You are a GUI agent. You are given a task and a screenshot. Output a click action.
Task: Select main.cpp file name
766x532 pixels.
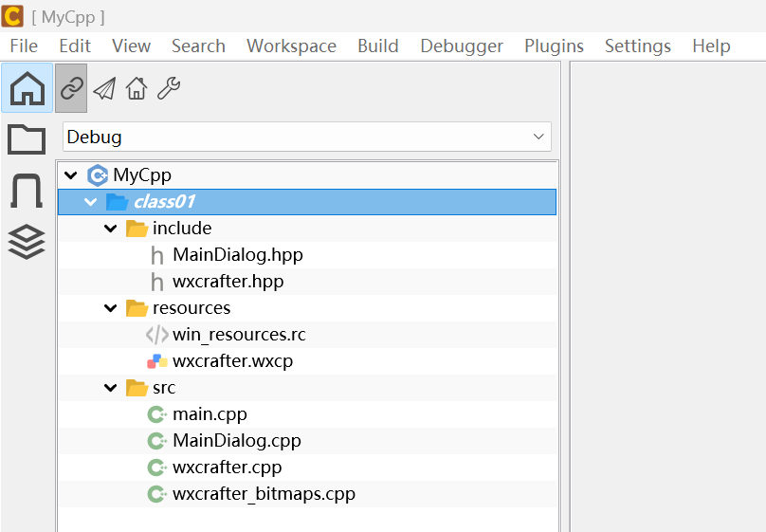(210, 414)
